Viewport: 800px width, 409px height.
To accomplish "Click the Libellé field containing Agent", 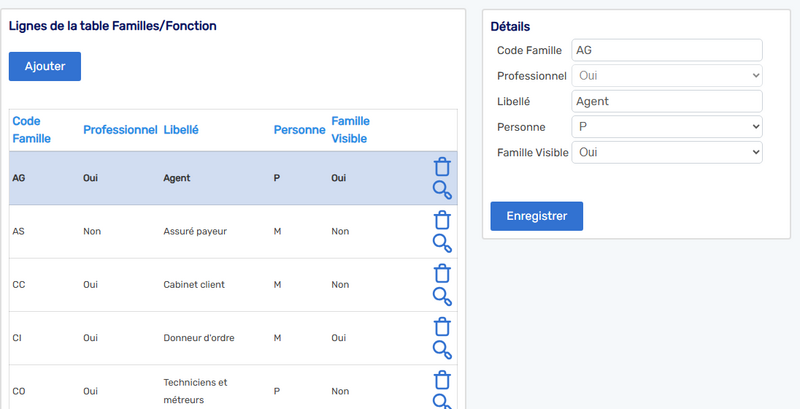I will tap(667, 101).
